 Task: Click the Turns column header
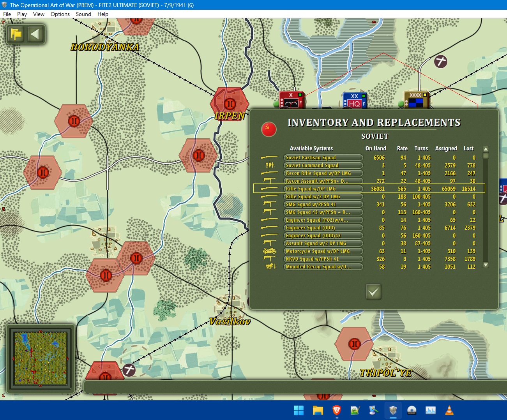[x=421, y=148]
